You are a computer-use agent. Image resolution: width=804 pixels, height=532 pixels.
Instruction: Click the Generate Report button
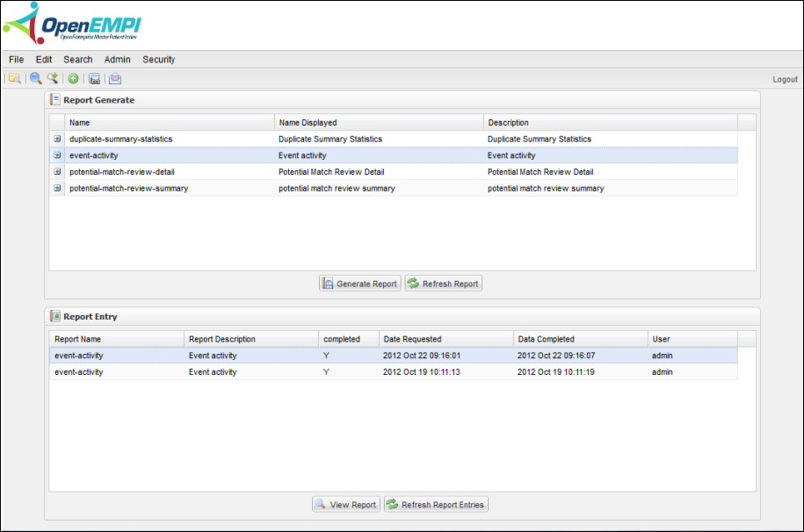tap(360, 284)
